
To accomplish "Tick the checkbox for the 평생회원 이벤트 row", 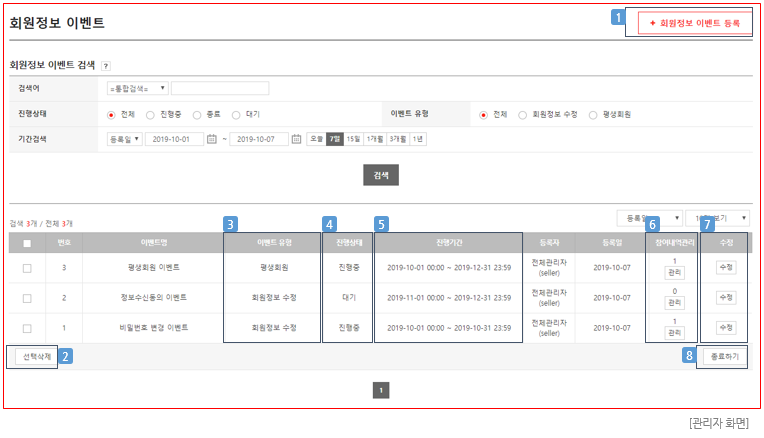I will pyautogui.click(x=27, y=268).
